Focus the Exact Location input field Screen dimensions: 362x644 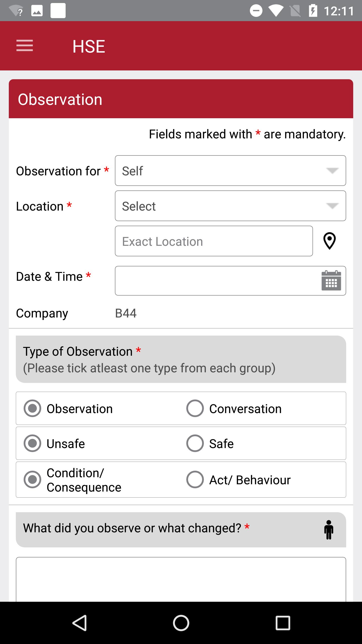(x=214, y=241)
